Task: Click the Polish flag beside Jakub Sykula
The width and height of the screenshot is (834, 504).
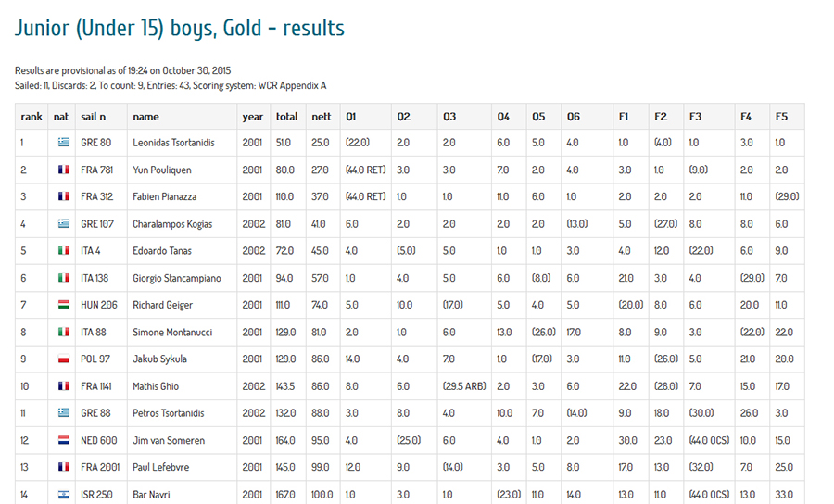Action: [x=62, y=359]
